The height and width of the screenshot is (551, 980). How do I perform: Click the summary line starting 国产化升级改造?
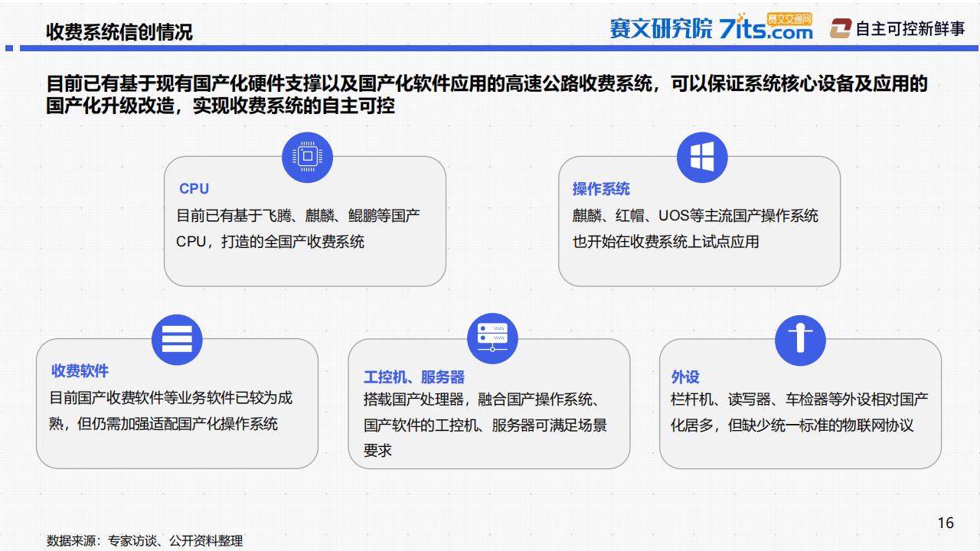click(x=220, y=106)
